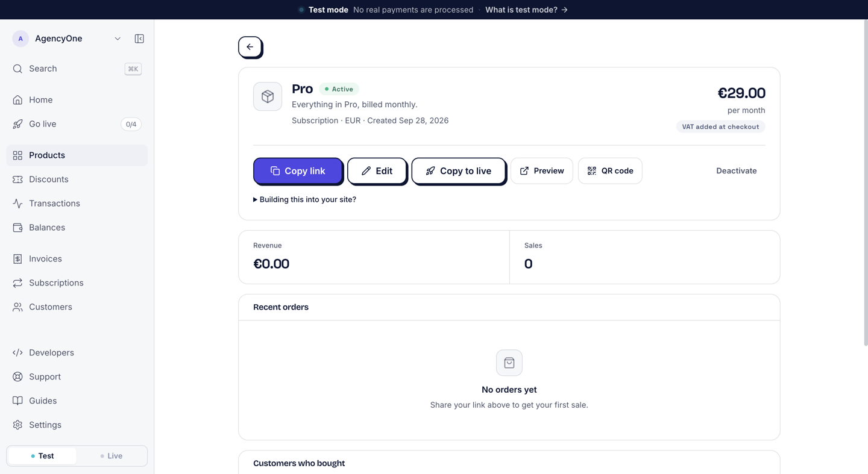Click the Subscriptions repeat icon
Image resolution: width=868 pixels, height=474 pixels.
(17, 283)
